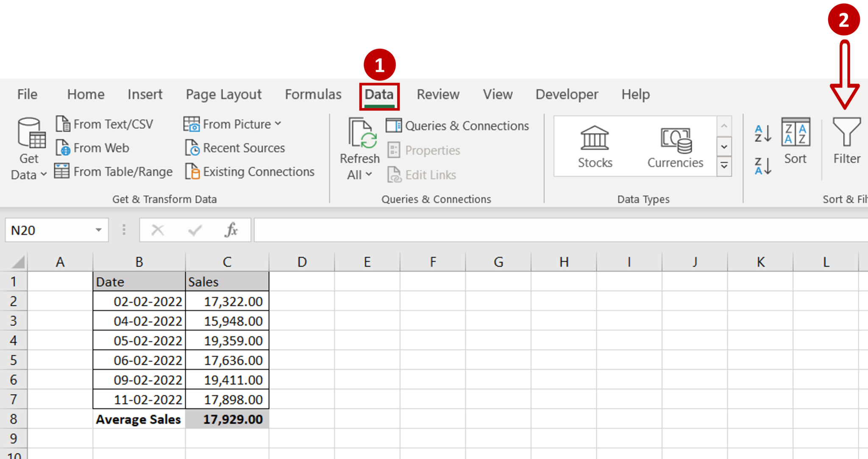The height and width of the screenshot is (459, 868).
Task: Click the Insert Function fx button
Action: coord(231,230)
